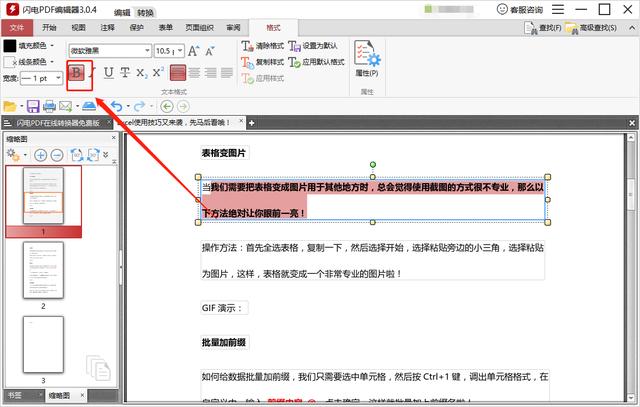The width and height of the screenshot is (640, 407).
Task: Rotate pages clockwise in thumbnail panel
Action: pyautogui.click(x=93, y=155)
